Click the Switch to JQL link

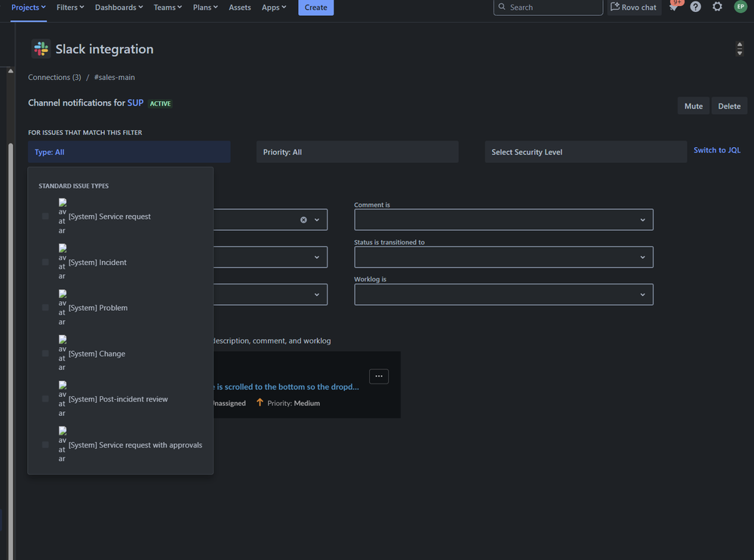click(x=717, y=150)
